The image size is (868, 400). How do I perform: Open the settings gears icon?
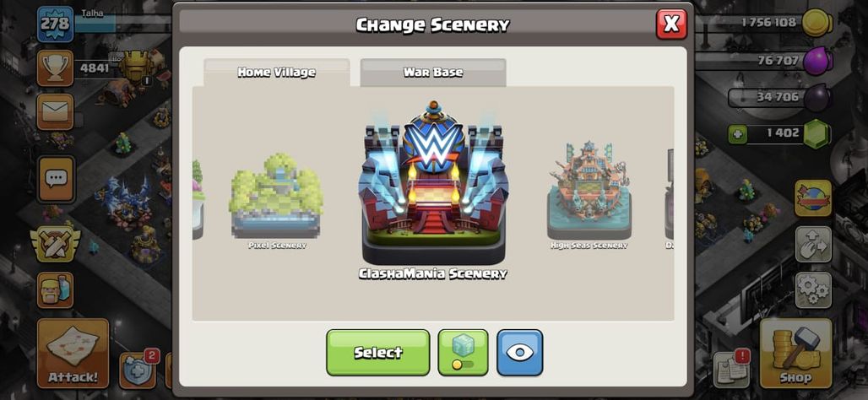[812, 290]
